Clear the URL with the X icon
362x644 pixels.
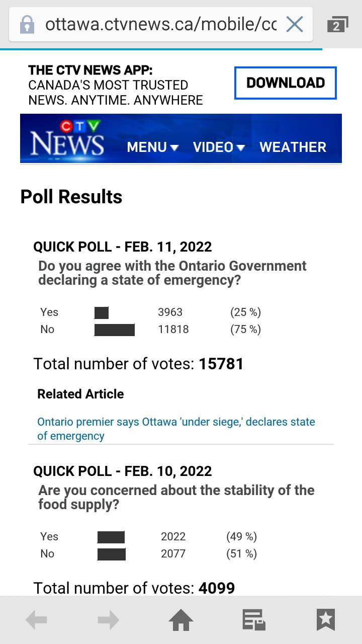coord(295,24)
